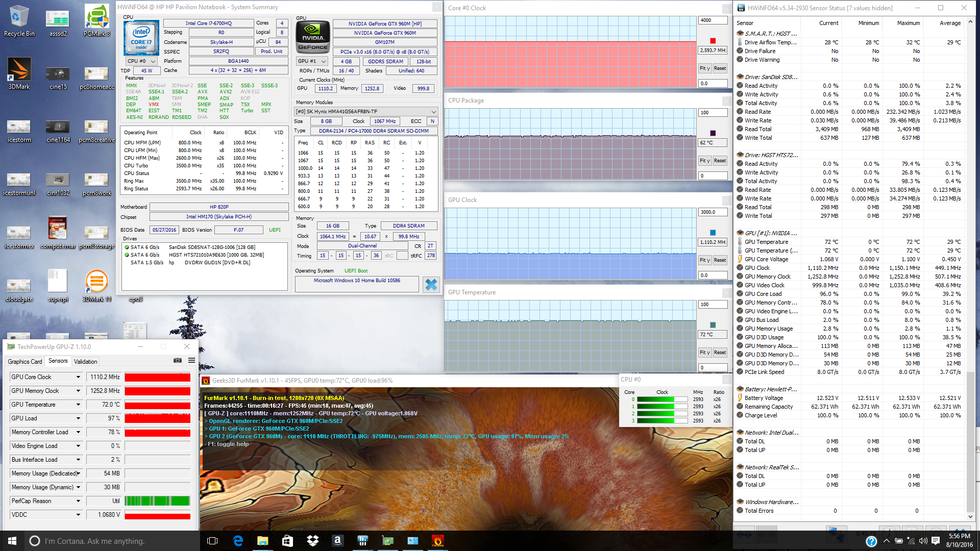Click the GPU-Z screenshot camera icon

(178, 361)
